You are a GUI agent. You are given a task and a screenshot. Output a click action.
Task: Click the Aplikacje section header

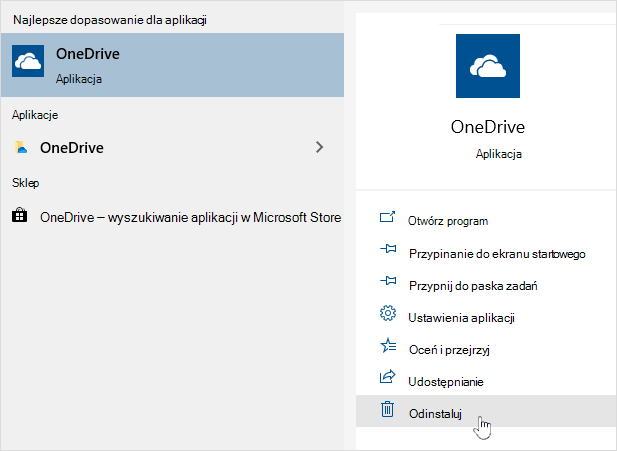(35, 115)
